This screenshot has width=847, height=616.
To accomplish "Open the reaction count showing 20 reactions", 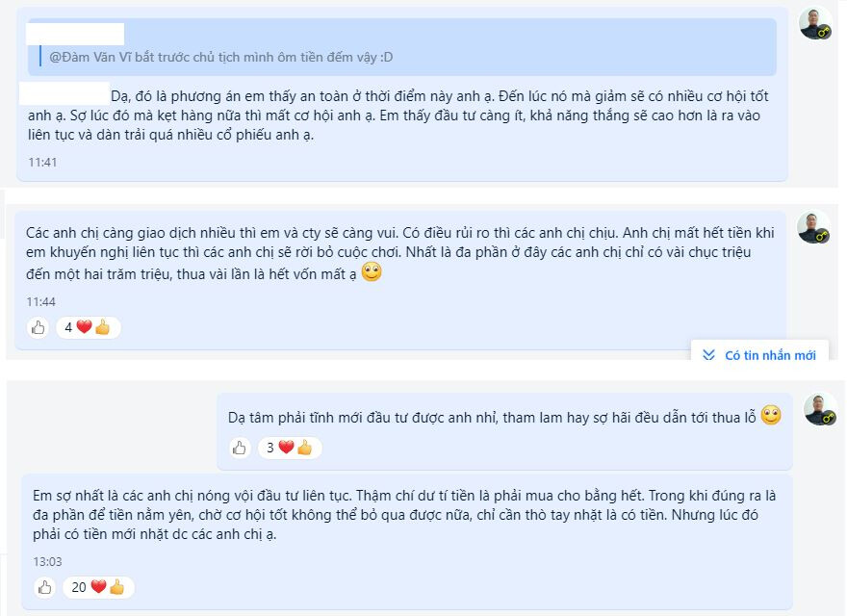I will click(98, 587).
